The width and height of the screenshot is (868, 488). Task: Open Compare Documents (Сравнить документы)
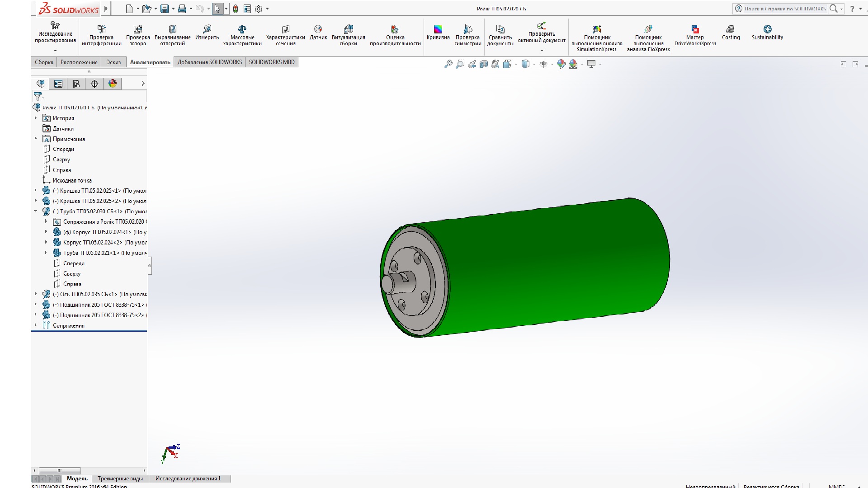pyautogui.click(x=500, y=35)
